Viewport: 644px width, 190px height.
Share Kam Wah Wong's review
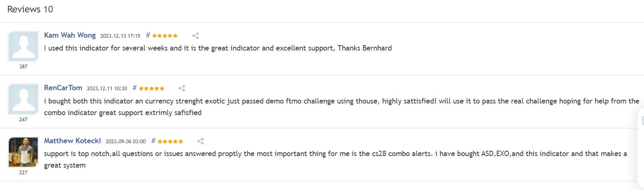point(195,36)
